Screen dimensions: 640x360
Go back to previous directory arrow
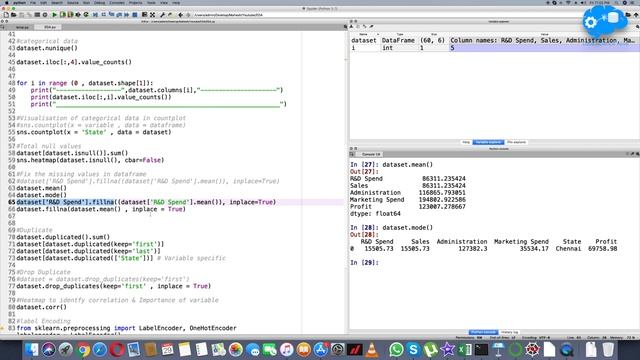pyautogui.click(x=180, y=15)
